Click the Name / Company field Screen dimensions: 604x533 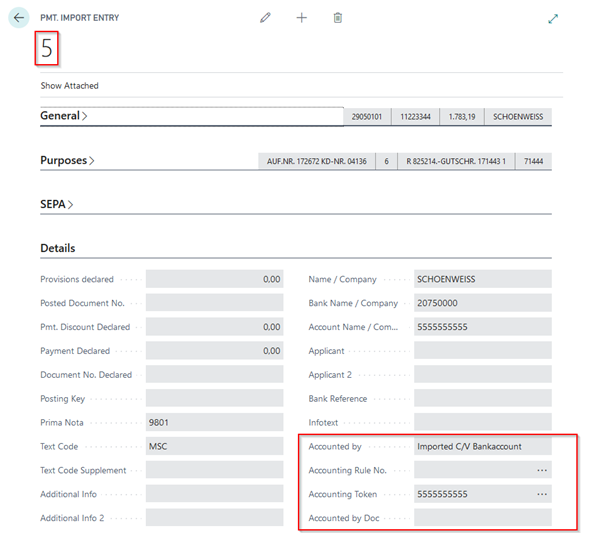(x=482, y=279)
